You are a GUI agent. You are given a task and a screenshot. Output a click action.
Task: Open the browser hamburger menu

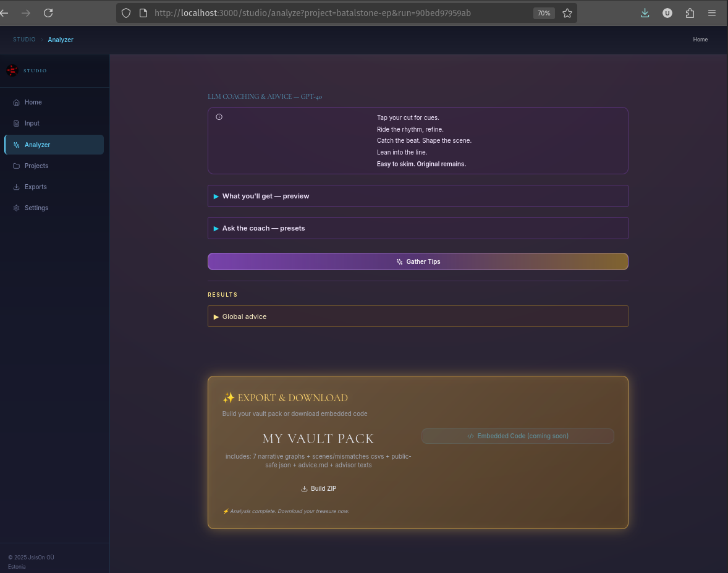coord(712,12)
